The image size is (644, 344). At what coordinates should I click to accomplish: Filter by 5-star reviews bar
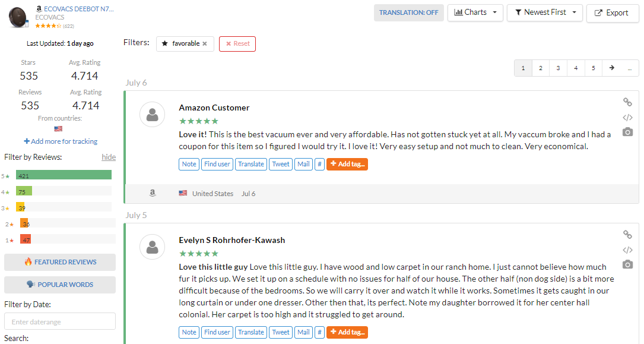click(64, 175)
